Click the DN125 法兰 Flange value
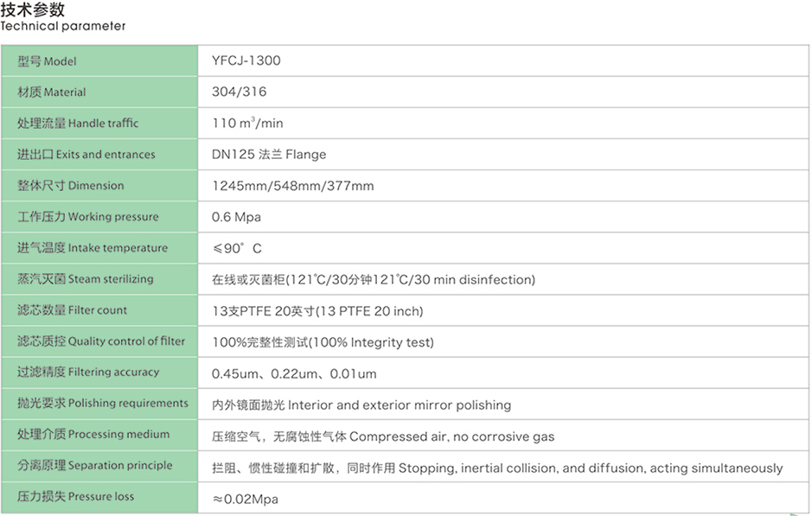The height and width of the screenshot is (516, 812). 269,155
